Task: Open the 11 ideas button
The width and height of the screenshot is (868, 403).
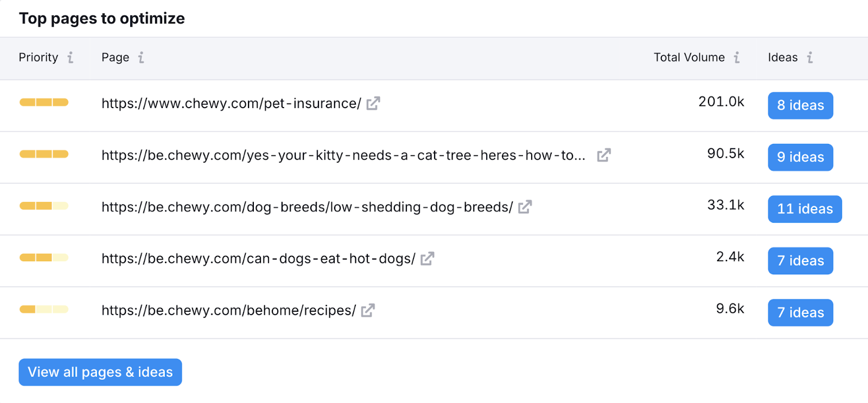Action: tap(805, 209)
